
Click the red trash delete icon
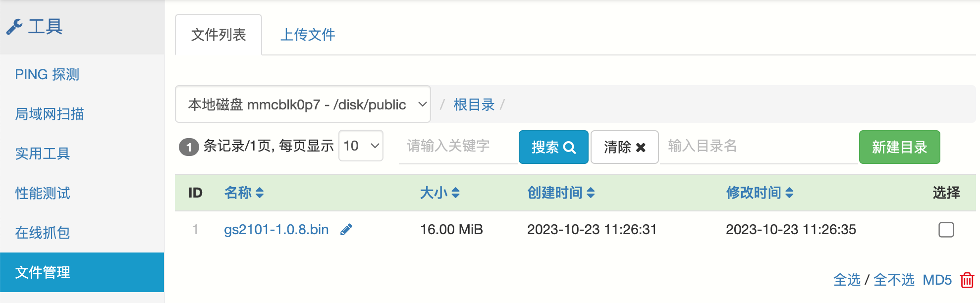tap(967, 280)
